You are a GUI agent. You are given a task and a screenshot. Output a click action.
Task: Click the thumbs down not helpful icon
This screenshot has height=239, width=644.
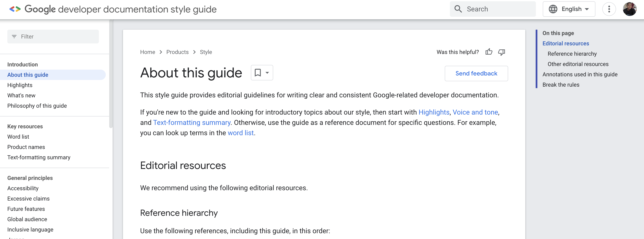[501, 52]
